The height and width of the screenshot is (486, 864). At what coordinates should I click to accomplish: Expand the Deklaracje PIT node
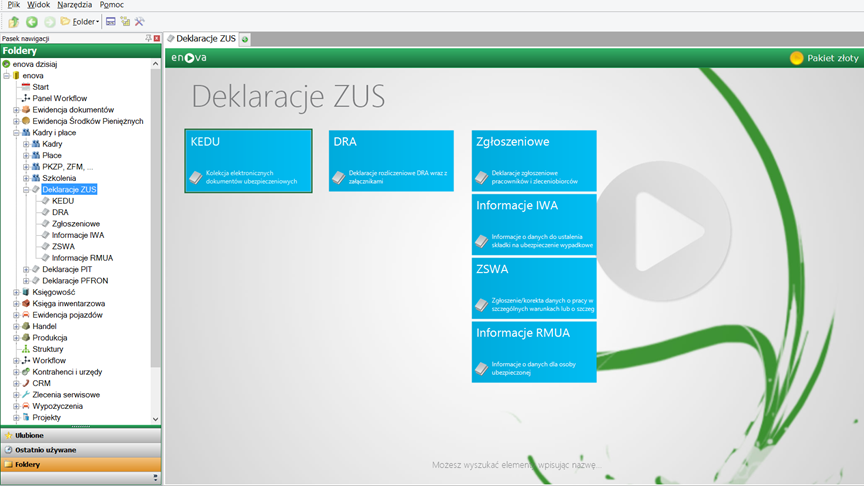[x=26, y=269]
